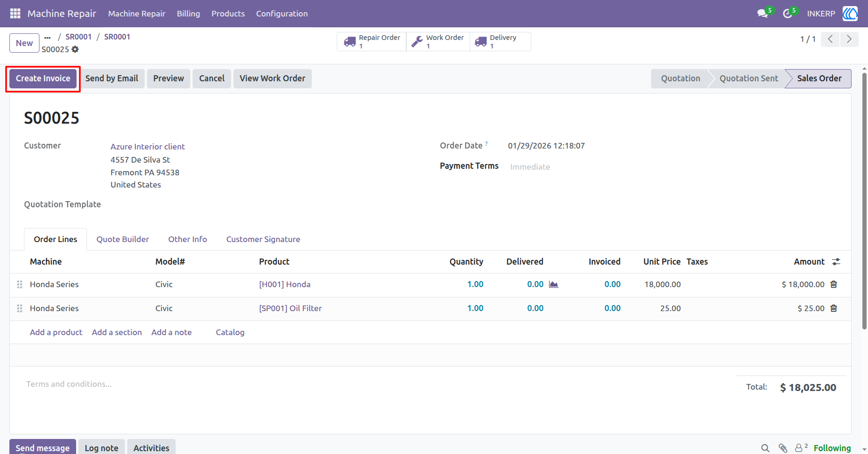Open forecast chart icon on Honda line
The width and height of the screenshot is (868, 454).
554,284
